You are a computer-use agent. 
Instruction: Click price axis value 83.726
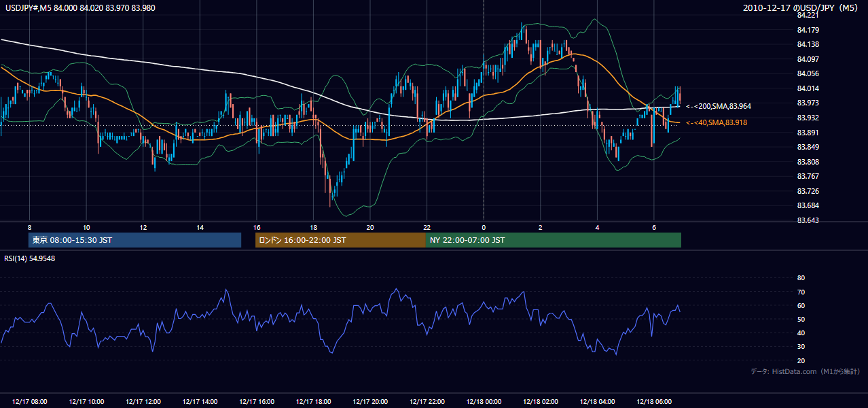808,191
